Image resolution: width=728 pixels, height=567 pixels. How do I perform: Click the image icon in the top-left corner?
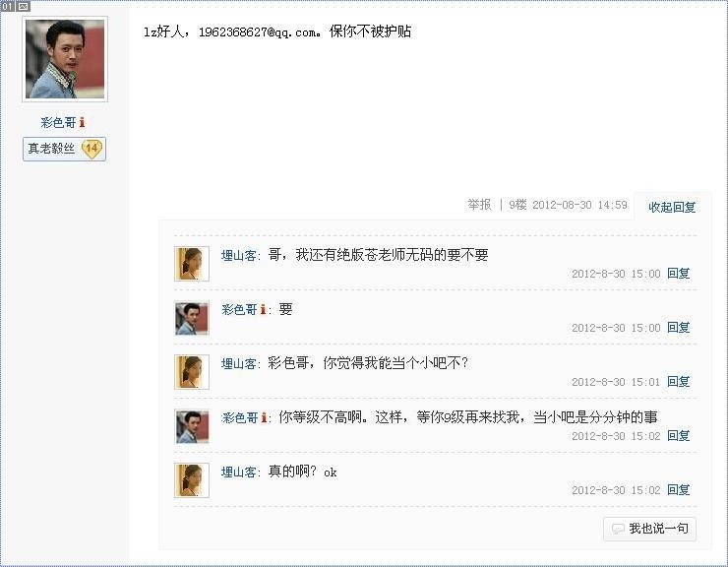click(x=24, y=6)
